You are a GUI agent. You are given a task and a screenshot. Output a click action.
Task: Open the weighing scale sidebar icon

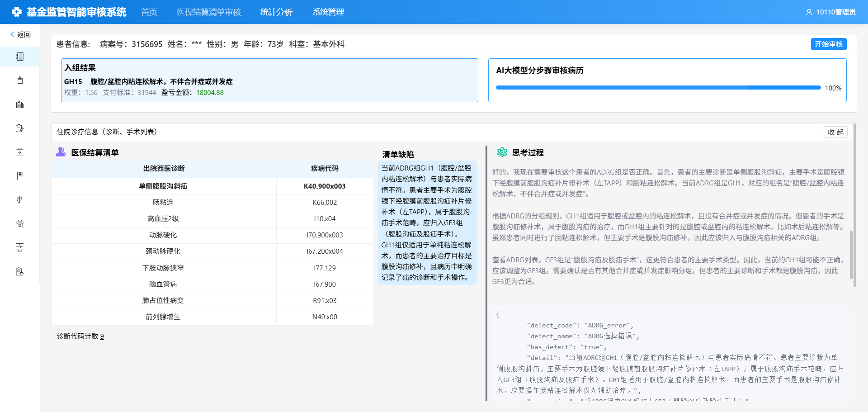19,224
